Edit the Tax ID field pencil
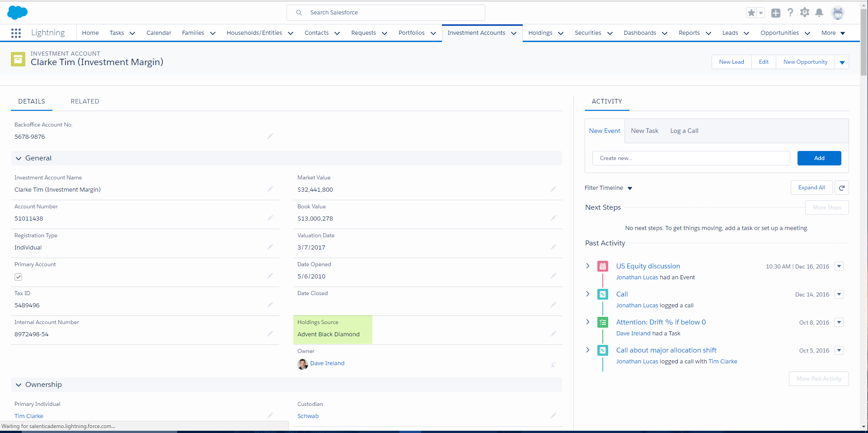This screenshot has width=868, height=433. pyautogui.click(x=270, y=305)
